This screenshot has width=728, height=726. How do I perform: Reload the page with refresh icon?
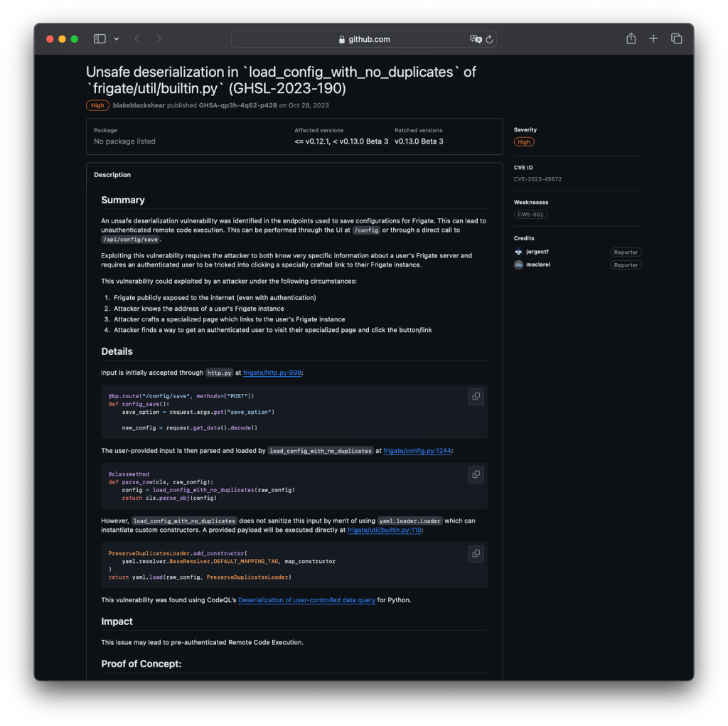tap(490, 39)
